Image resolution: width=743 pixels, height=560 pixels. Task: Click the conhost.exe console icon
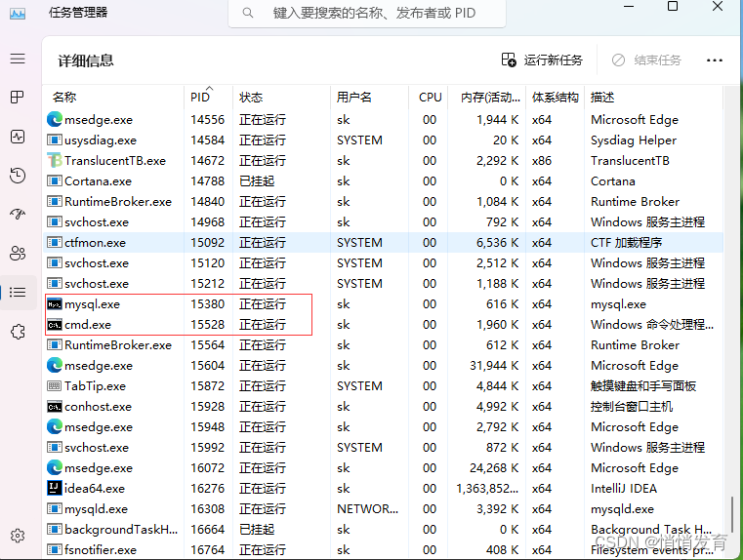click(x=55, y=407)
